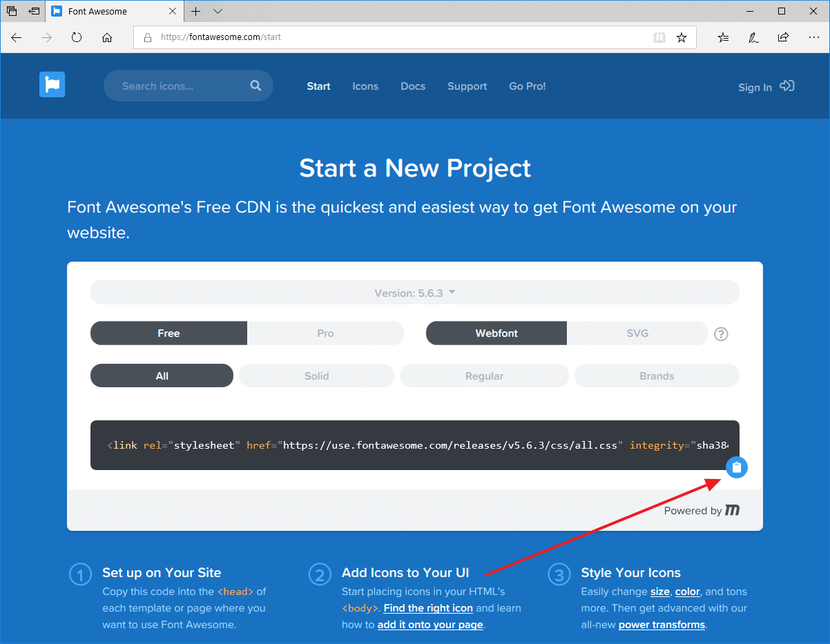Image resolution: width=830 pixels, height=644 pixels.
Task: Select the Font Awesome browser tab
Action: tap(115, 11)
